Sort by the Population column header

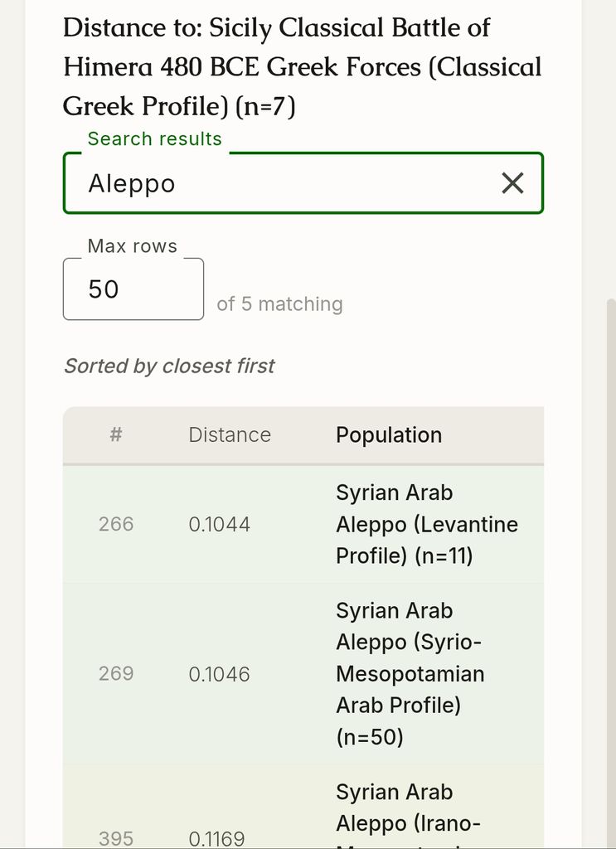[389, 434]
